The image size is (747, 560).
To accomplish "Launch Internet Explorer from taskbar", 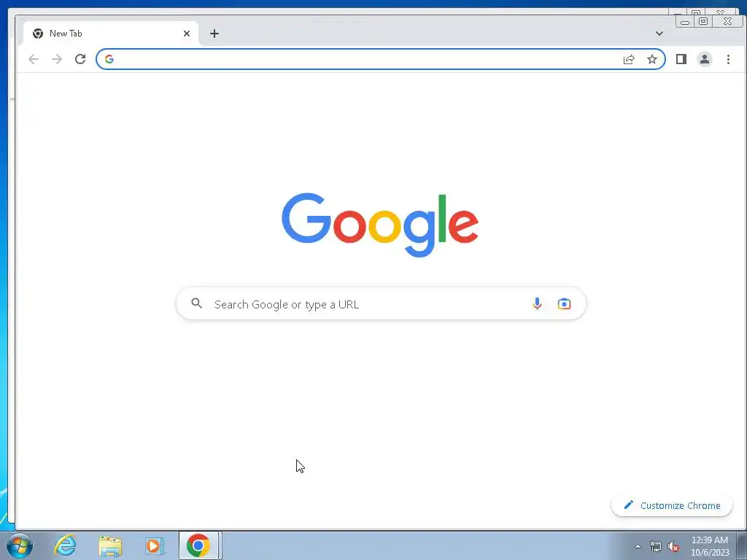I will click(x=65, y=545).
